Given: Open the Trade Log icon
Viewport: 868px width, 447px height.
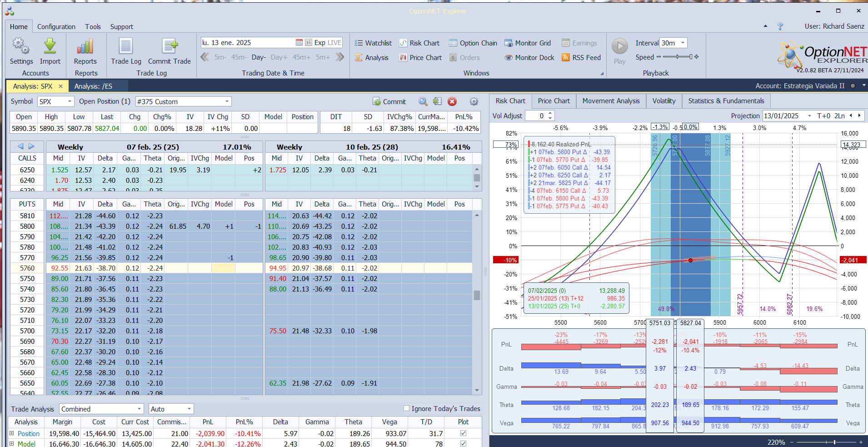Looking at the screenshot, I should point(126,46).
